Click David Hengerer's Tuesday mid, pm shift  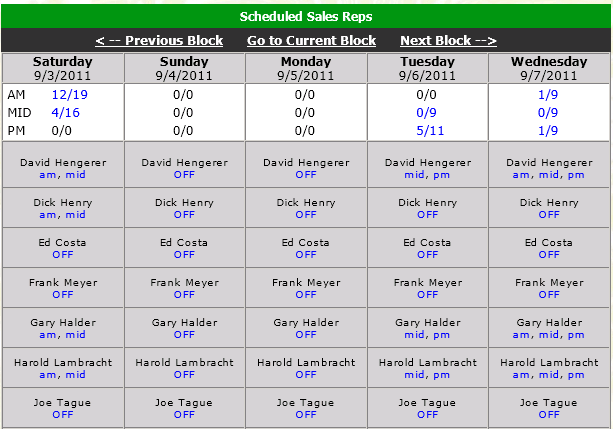pyautogui.click(x=428, y=174)
